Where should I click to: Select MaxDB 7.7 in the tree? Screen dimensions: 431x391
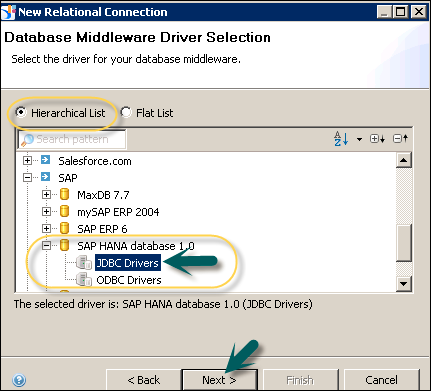(x=103, y=195)
